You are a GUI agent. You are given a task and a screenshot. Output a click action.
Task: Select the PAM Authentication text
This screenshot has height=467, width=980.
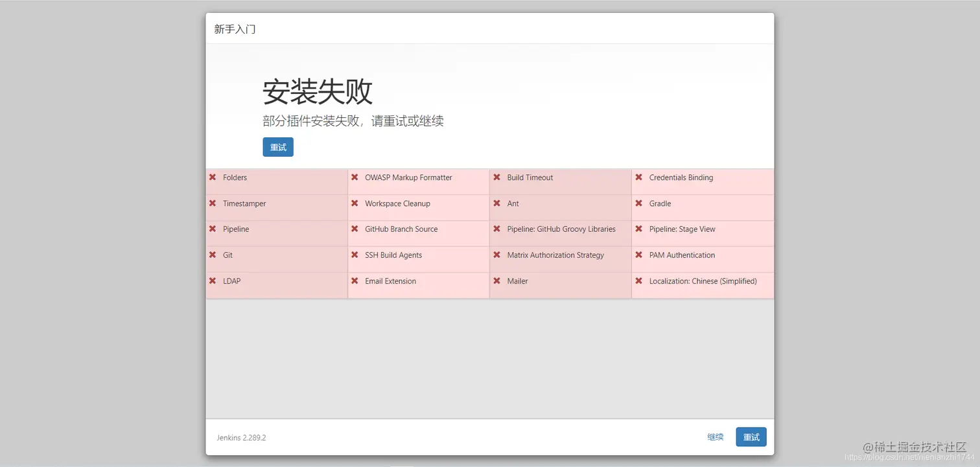pyautogui.click(x=682, y=255)
